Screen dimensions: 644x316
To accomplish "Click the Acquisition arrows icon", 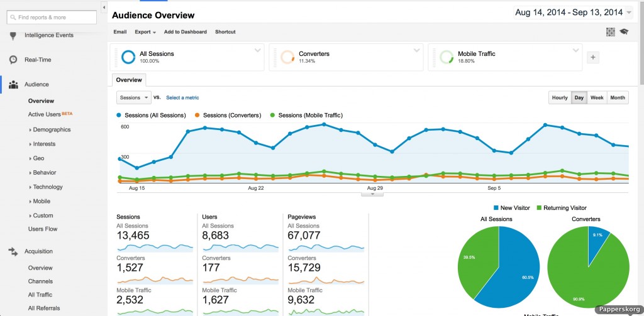I will pos(13,251).
